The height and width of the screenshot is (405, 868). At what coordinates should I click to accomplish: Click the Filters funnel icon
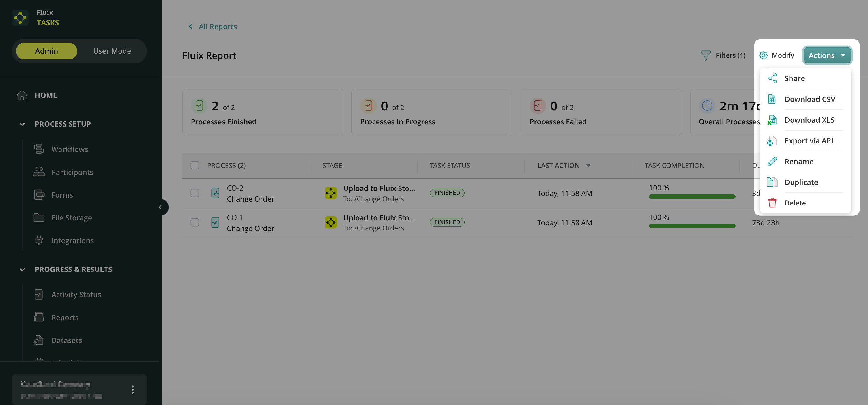[x=706, y=55]
